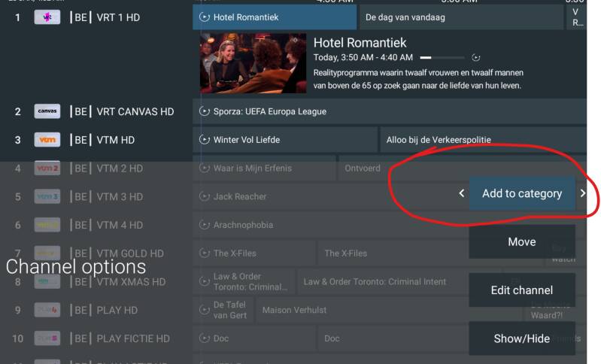
Task: Select Alloo bij de Verkeerspolitie program
Action: 483,140
